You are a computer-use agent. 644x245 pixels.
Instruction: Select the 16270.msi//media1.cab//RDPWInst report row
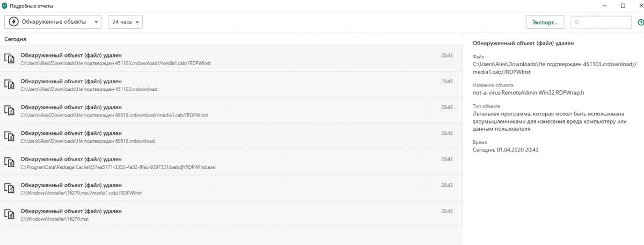click(x=231, y=188)
